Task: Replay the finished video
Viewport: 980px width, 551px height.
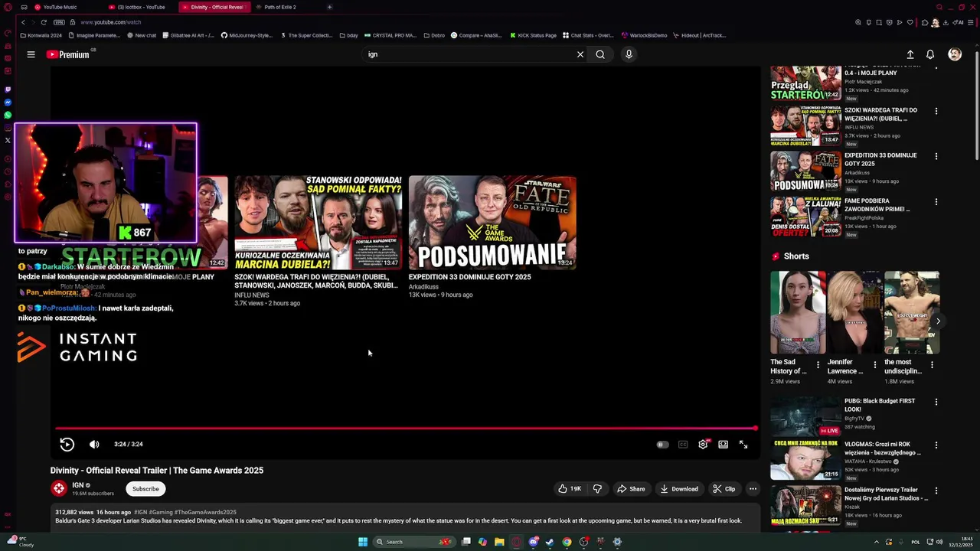Action: click(67, 444)
